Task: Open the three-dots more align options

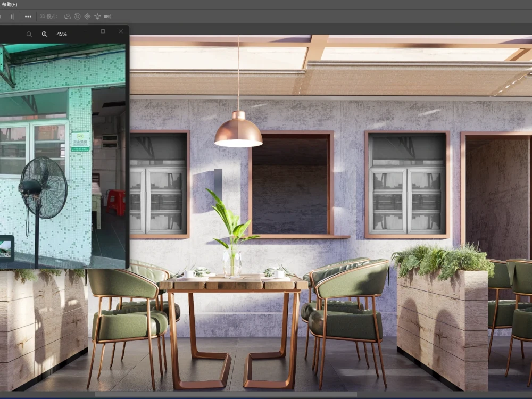Action: (x=28, y=16)
